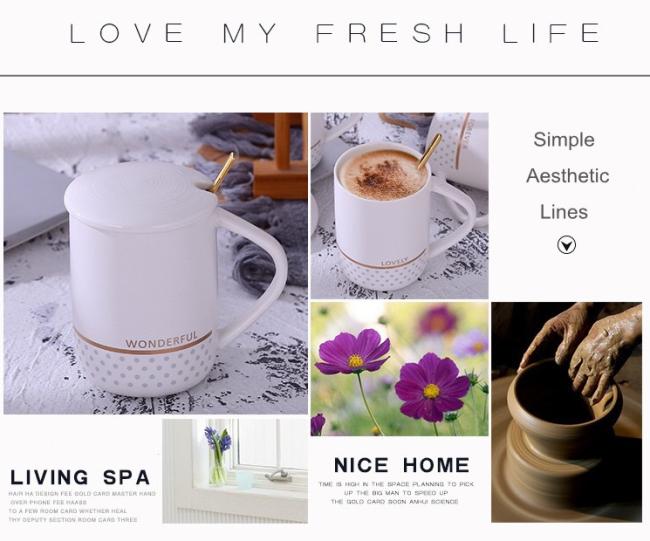Select the window vase with hyacinth photo
The height and width of the screenshot is (541, 650).
pyautogui.click(x=235, y=471)
